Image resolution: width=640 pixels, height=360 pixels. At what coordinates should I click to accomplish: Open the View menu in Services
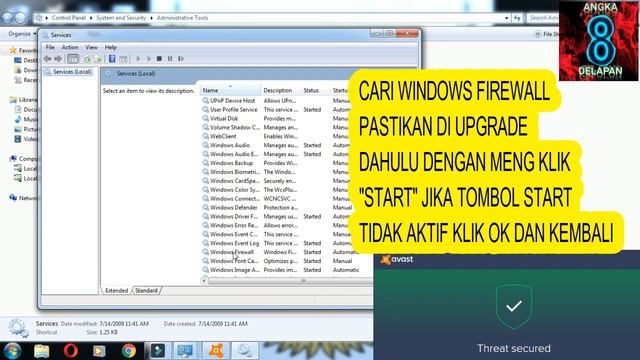(91, 47)
